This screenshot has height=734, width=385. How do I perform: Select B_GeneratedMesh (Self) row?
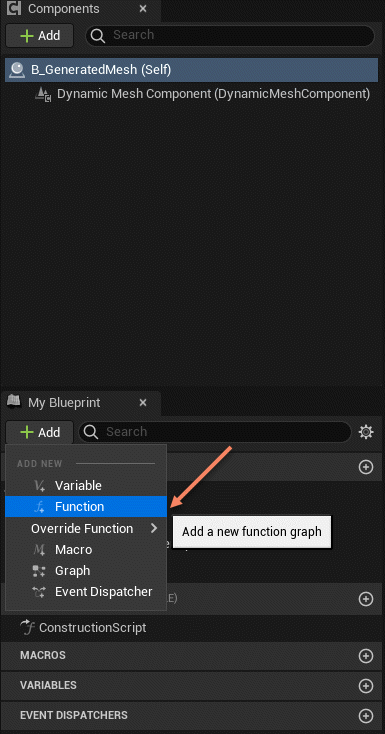tap(191, 70)
